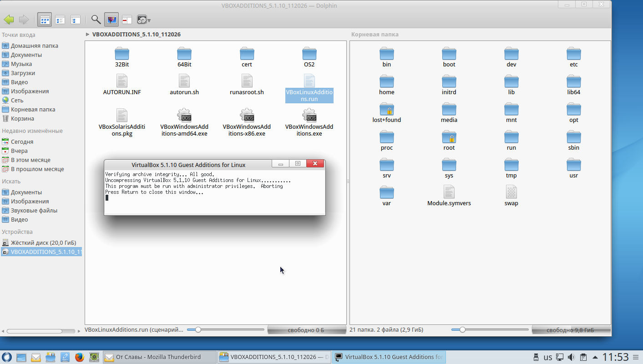Switch to the Mozilla Thunderbird taskbar window

click(x=159, y=357)
